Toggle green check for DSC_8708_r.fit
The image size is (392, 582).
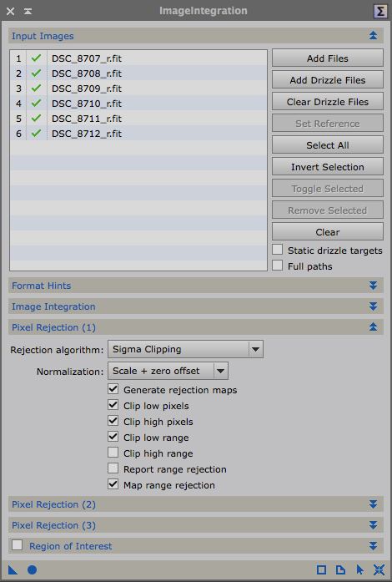pyautogui.click(x=36, y=73)
